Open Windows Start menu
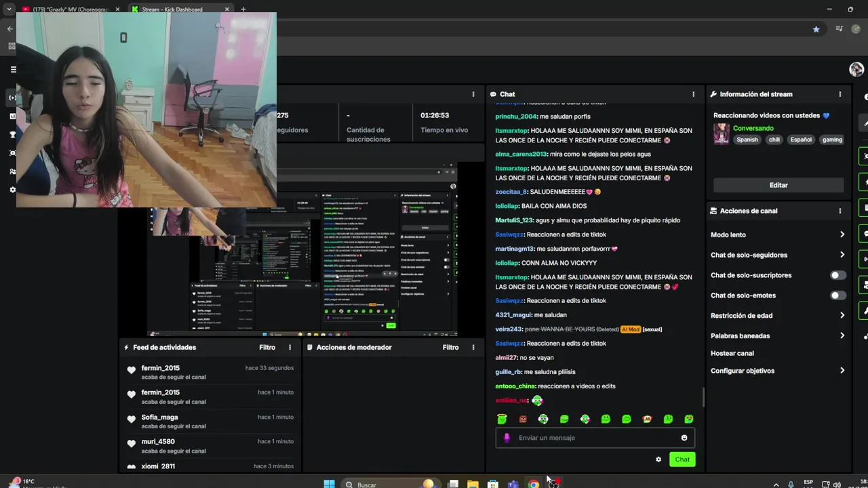 pos(329,484)
